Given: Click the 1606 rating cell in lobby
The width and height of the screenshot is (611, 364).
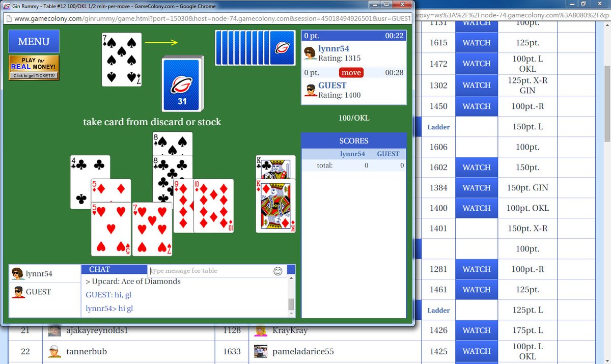Looking at the screenshot, I should click(438, 147).
